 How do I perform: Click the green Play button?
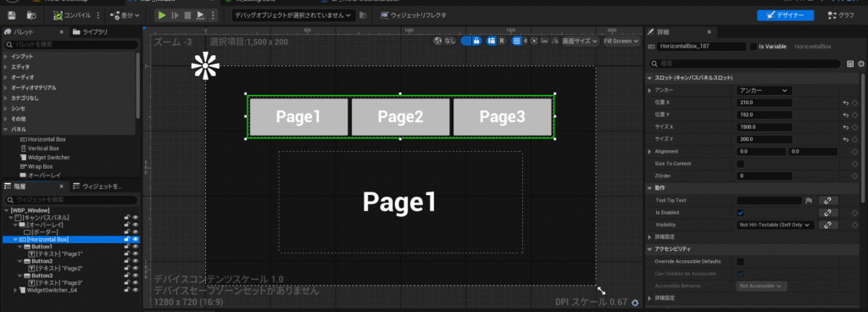(x=162, y=15)
